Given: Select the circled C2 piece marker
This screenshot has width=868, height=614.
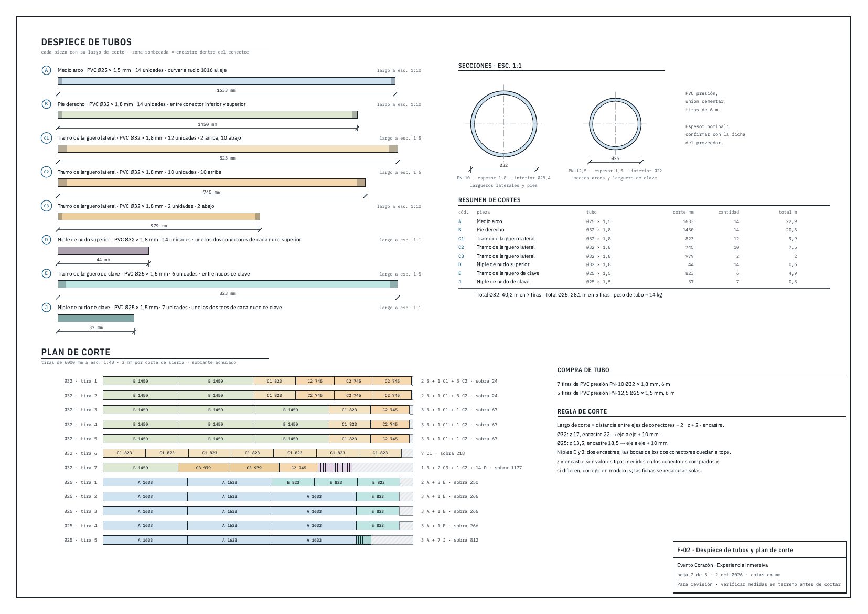Looking at the screenshot, I should pyautogui.click(x=46, y=172).
